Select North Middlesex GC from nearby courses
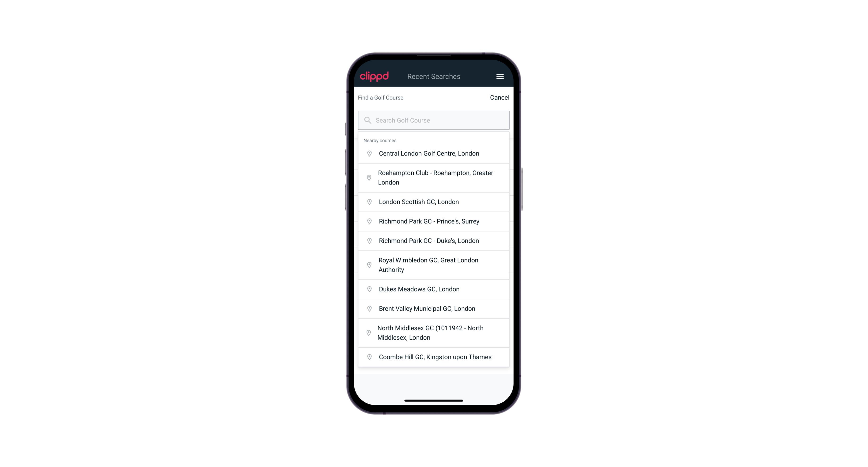Viewport: 868px width, 467px height. pos(434,333)
